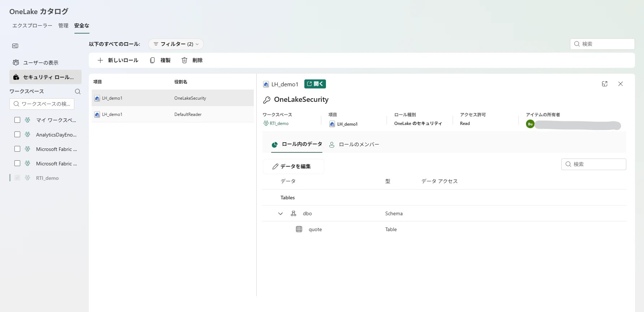644x312 pixels.
Task: Click the plus icon for 新しいロール
Action: pyautogui.click(x=100, y=60)
